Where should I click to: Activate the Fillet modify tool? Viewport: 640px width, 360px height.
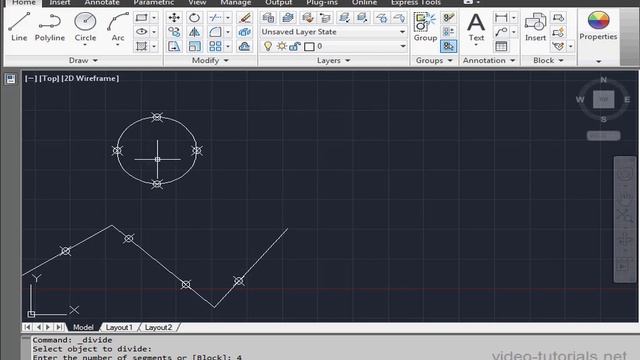pyautogui.click(x=215, y=32)
